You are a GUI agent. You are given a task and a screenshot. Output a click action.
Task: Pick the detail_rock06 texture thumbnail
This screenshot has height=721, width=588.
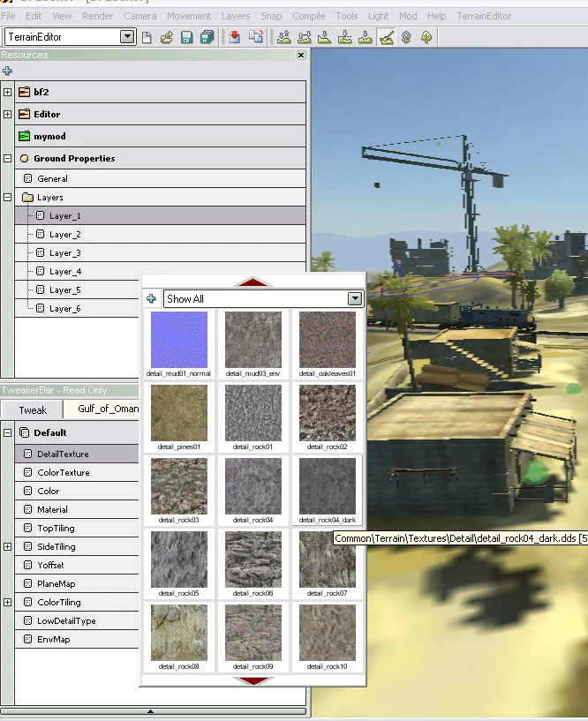click(x=253, y=560)
